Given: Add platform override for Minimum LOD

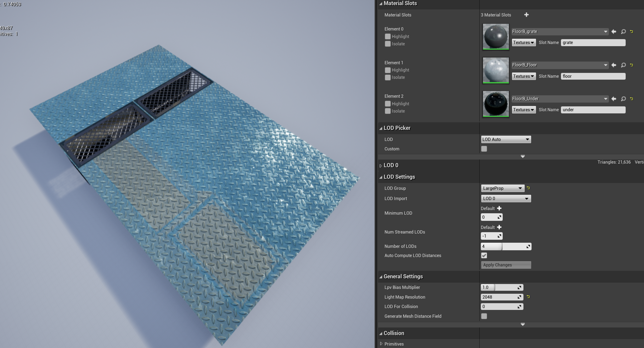Looking at the screenshot, I should (499, 208).
